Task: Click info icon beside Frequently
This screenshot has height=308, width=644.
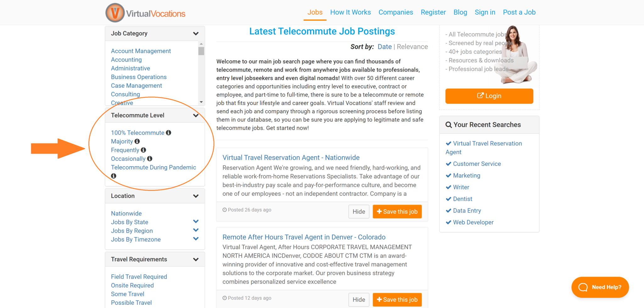Action: tap(143, 150)
